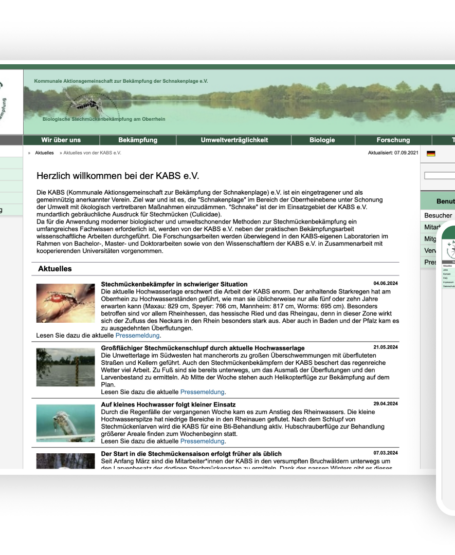Open Pressemeldung link under Großflächiger Stechmückenschlupf
Viewport: 455px width, 555px height.
tap(202, 392)
